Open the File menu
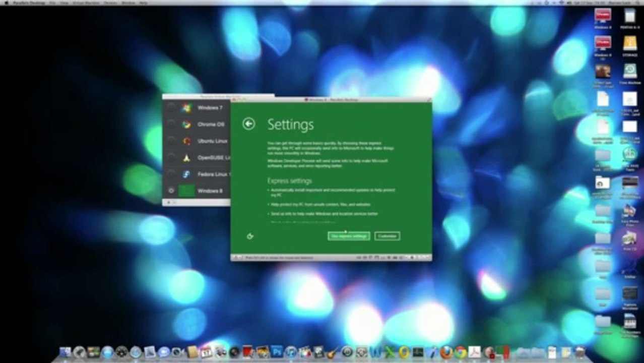The height and width of the screenshot is (363, 644). pyautogui.click(x=51, y=3)
